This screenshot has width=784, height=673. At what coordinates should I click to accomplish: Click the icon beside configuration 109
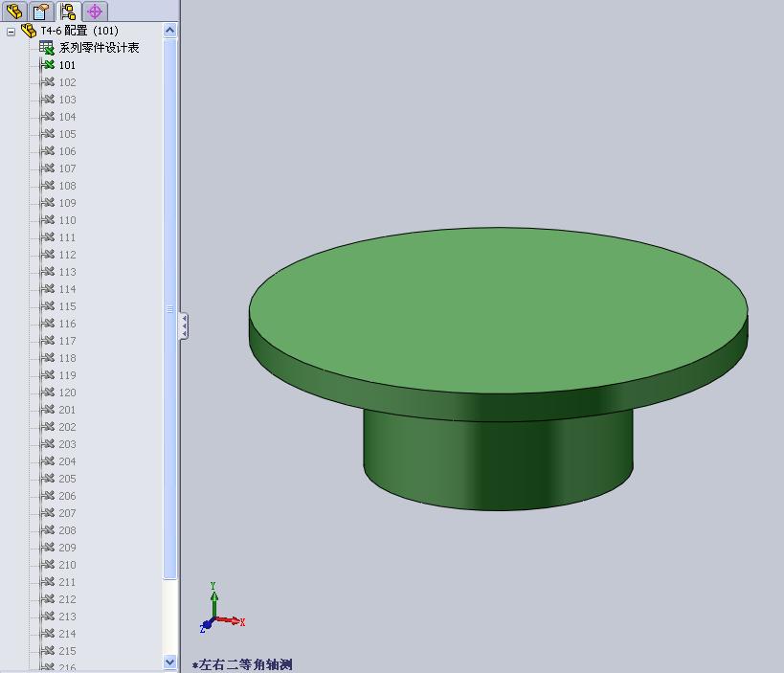coord(48,203)
